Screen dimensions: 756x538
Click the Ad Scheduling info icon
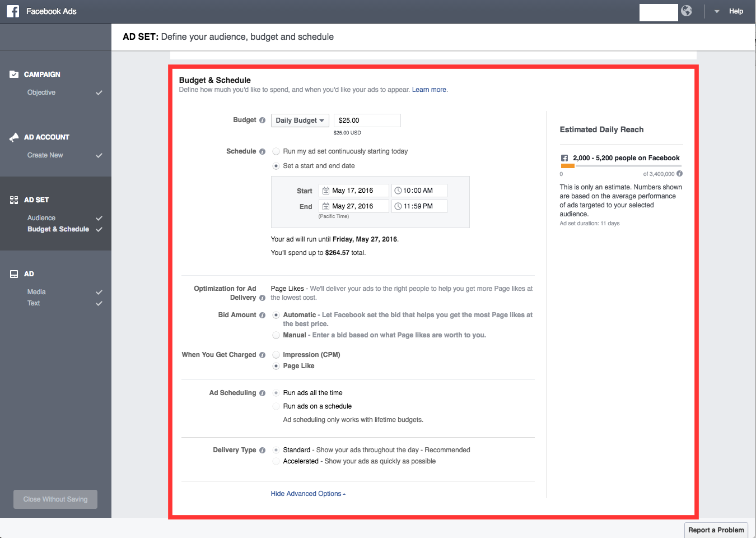coord(262,393)
